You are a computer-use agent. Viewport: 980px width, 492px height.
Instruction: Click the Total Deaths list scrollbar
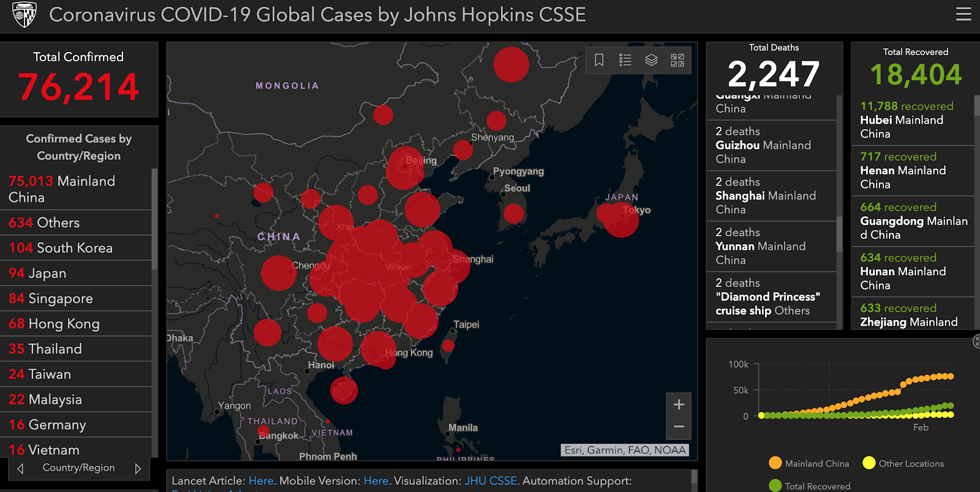pyautogui.click(x=839, y=212)
